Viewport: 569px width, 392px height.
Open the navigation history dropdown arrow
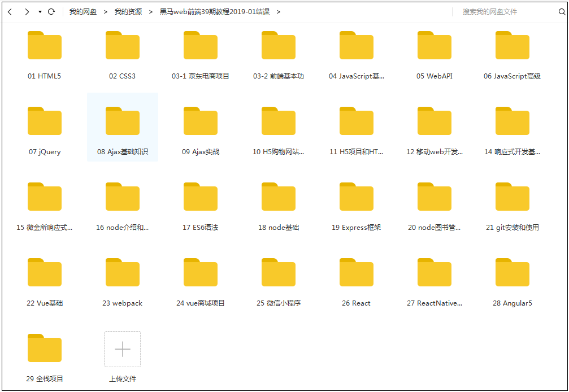point(40,12)
